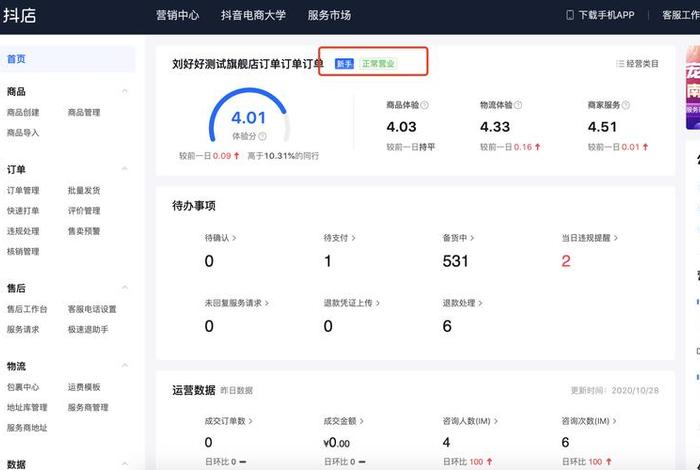
Task: Open 商品导入 in the sidebar
Action: [x=23, y=133]
